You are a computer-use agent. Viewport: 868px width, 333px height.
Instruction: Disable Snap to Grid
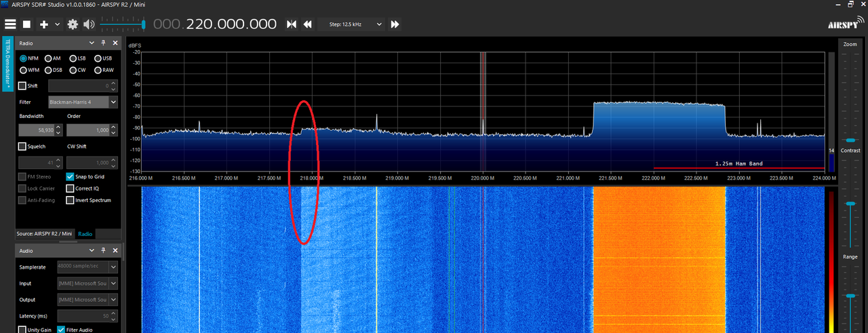(x=70, y=176)
